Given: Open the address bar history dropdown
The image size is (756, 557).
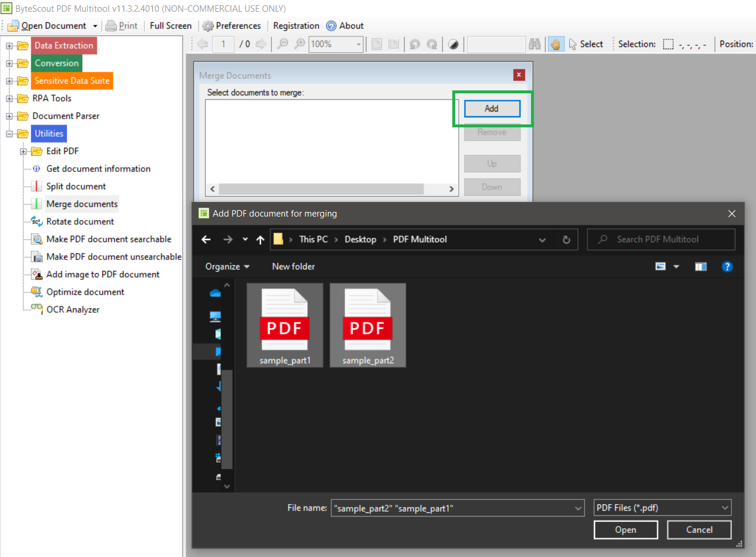Looking at the screenshot, I should point(543,239).
